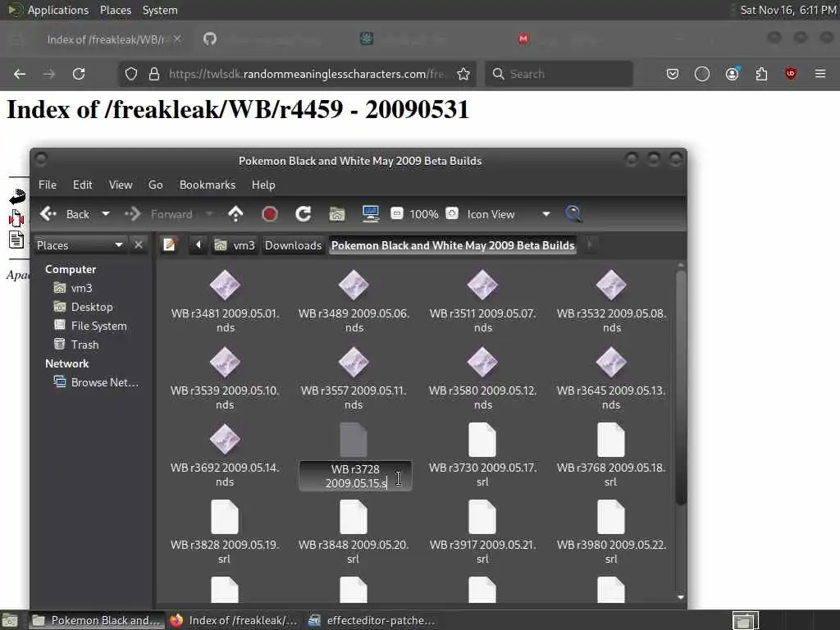Navigate to Downloads in the path bar
Viewport: 840px width, 630px height.
pyautogui.click(x=293, y=245)
